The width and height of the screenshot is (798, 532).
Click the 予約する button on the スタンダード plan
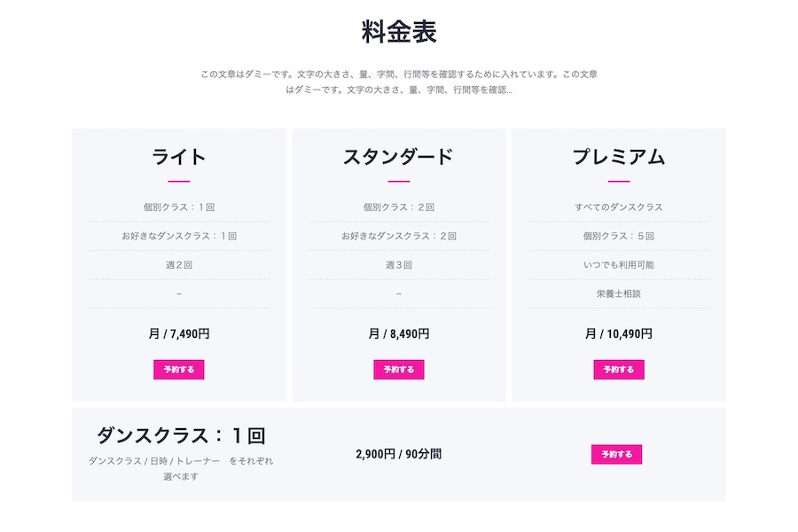click(400, 369)
